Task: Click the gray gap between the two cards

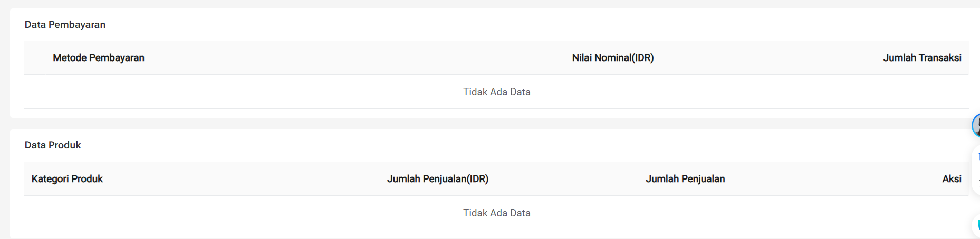Action: click(491, 124)
